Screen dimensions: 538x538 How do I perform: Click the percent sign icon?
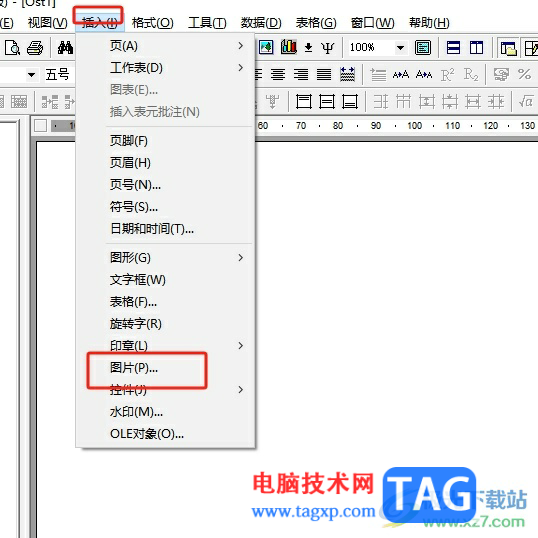pyautogui.click(x=524, y=74)
